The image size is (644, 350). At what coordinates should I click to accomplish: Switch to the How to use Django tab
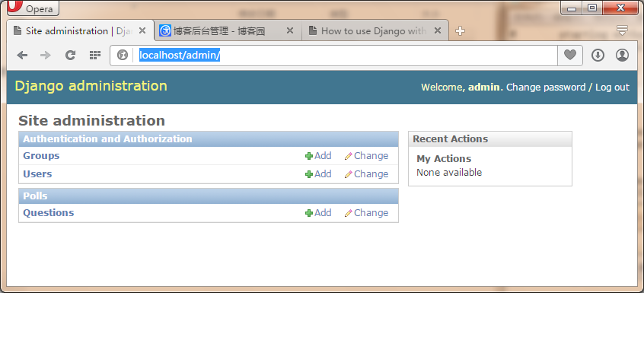coord(375,30)
